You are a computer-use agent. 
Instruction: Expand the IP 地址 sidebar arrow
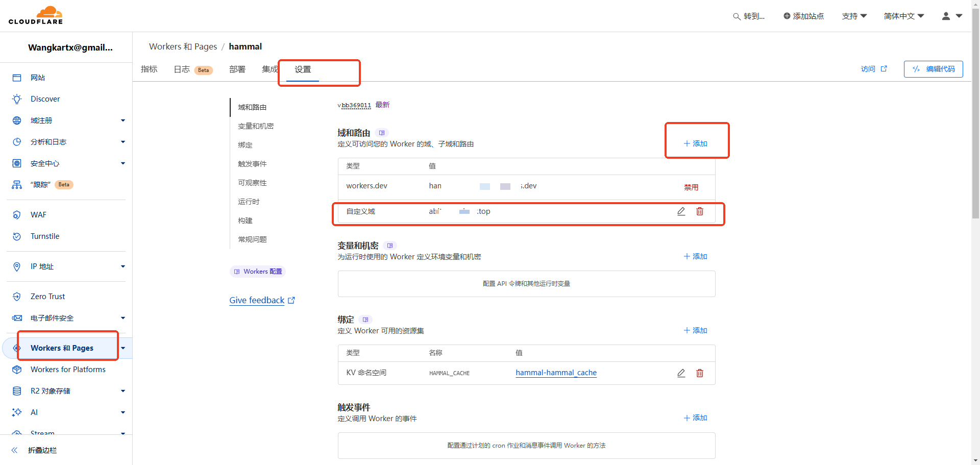pos(123,266)
